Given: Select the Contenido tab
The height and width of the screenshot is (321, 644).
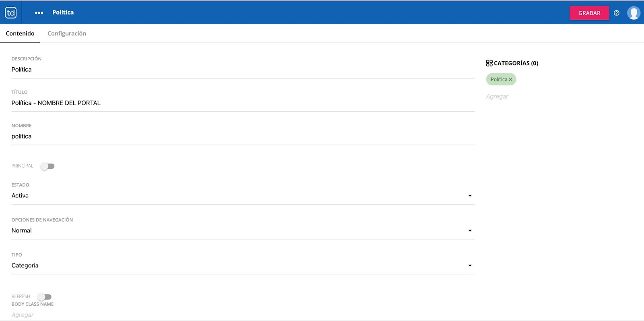Looking at the screenshot, I should 20,33.
